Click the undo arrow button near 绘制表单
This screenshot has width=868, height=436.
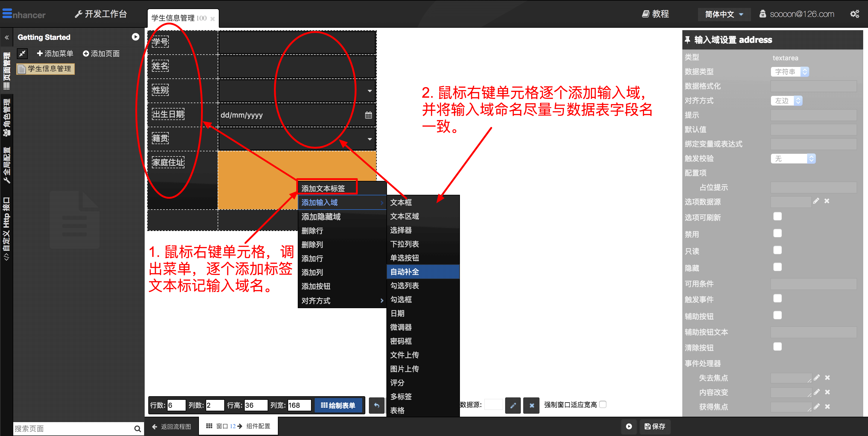click(x=377, y=405)
